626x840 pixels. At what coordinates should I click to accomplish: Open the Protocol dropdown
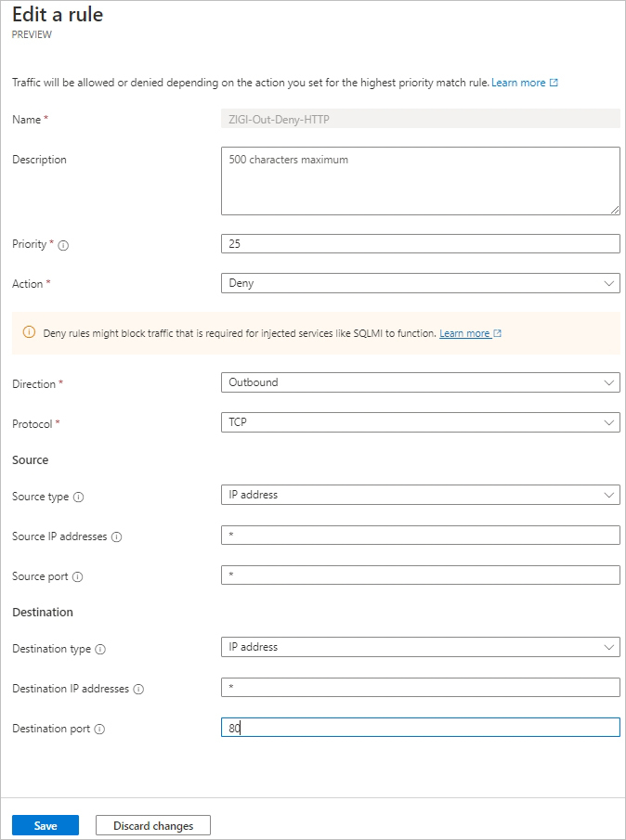coord(420,422)
